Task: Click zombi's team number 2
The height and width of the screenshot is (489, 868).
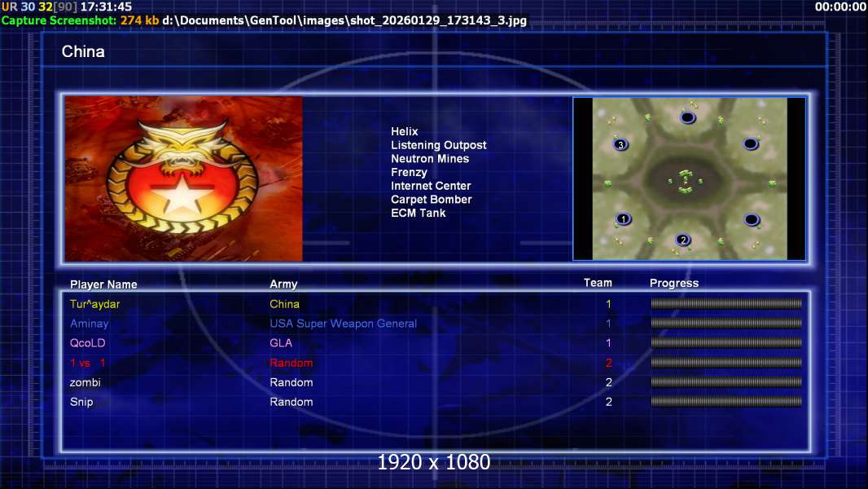Action: click(608, 382)
